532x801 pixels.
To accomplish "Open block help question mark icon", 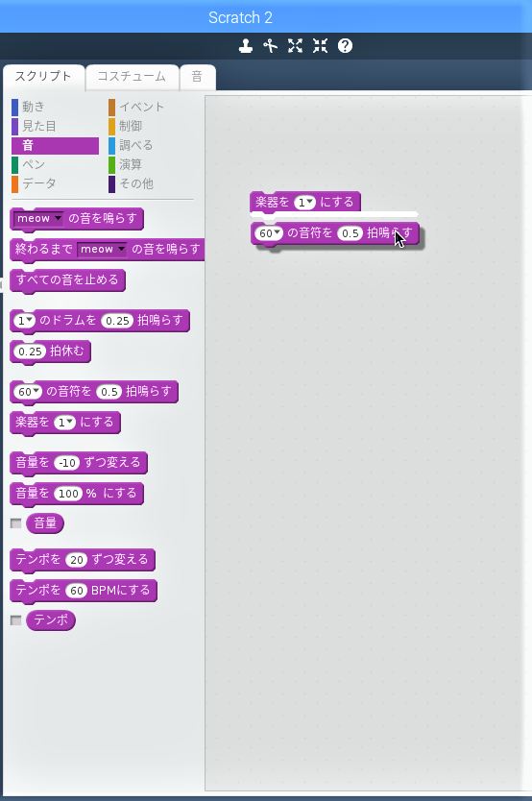I will point(345,46).
